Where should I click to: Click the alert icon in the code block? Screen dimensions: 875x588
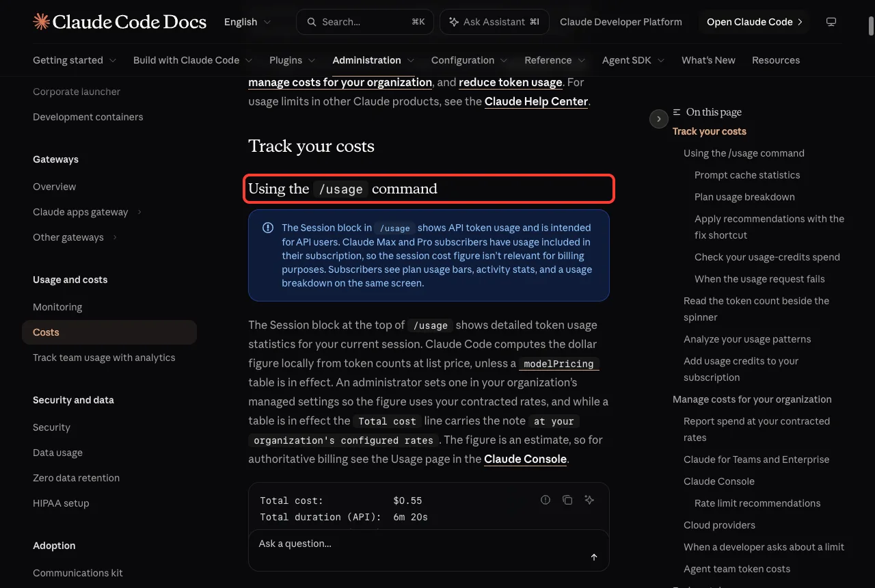546,500
